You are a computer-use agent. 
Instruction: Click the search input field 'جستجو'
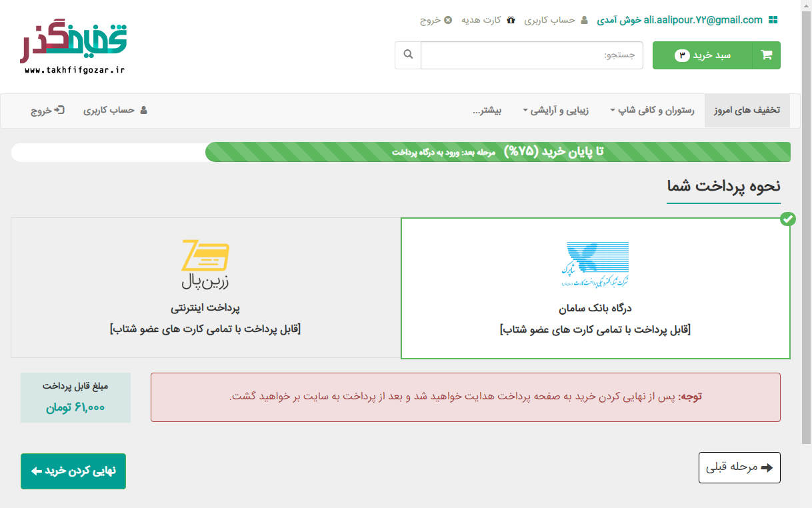click(531, 55)
